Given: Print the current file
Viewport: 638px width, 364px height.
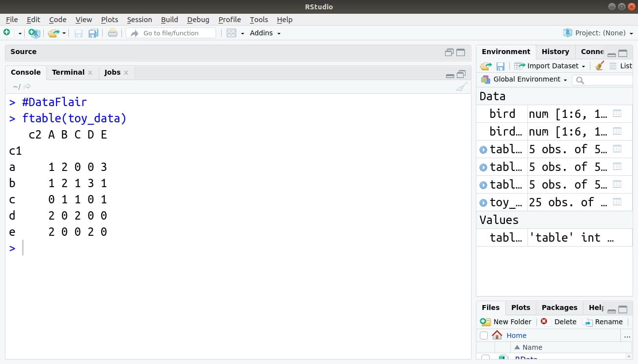Looking at the screenshot, I should point(112,33).
